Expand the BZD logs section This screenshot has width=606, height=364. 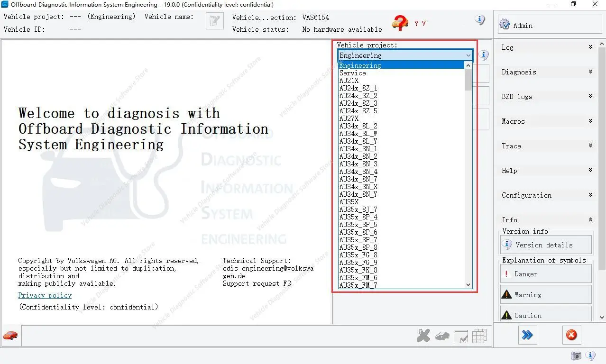547,97
